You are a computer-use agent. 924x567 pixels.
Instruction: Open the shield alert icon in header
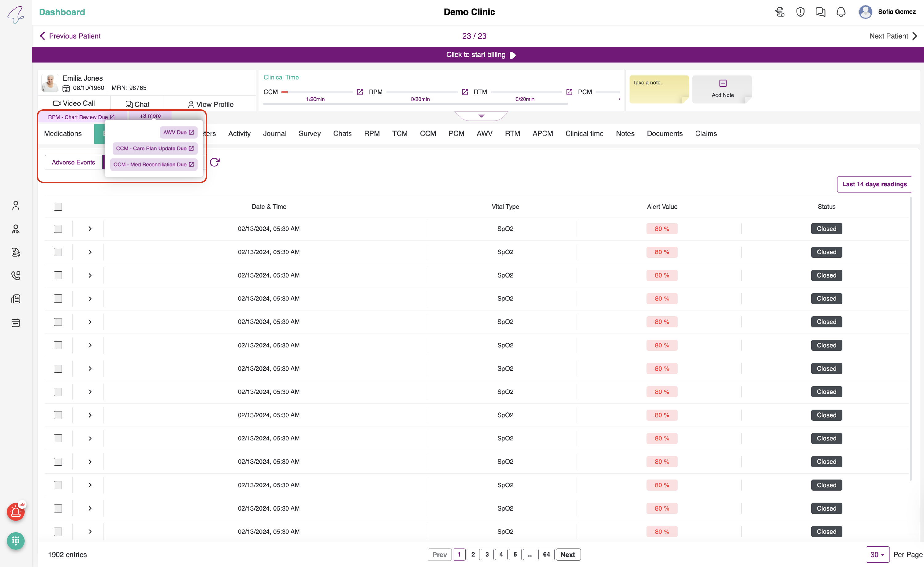point(800,12)
